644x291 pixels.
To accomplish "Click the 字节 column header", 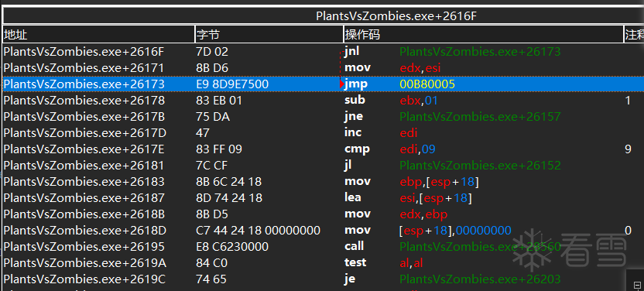I will [269, 35].
